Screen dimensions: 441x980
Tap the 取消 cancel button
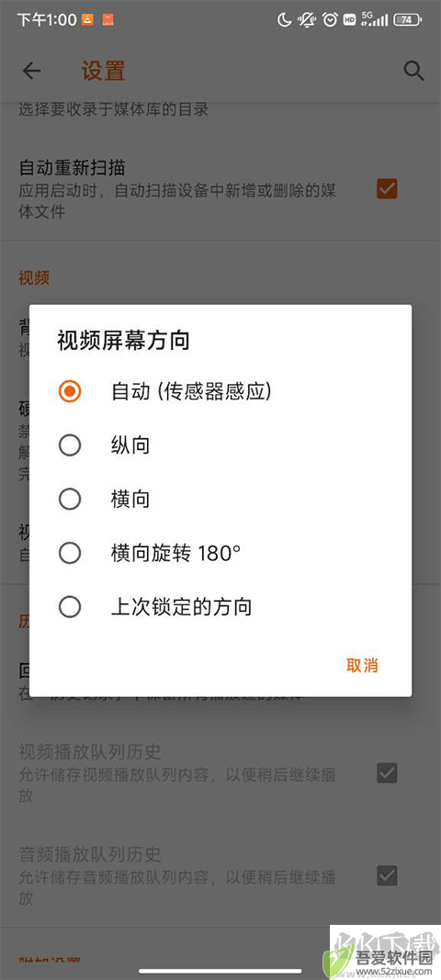(362, 665)
